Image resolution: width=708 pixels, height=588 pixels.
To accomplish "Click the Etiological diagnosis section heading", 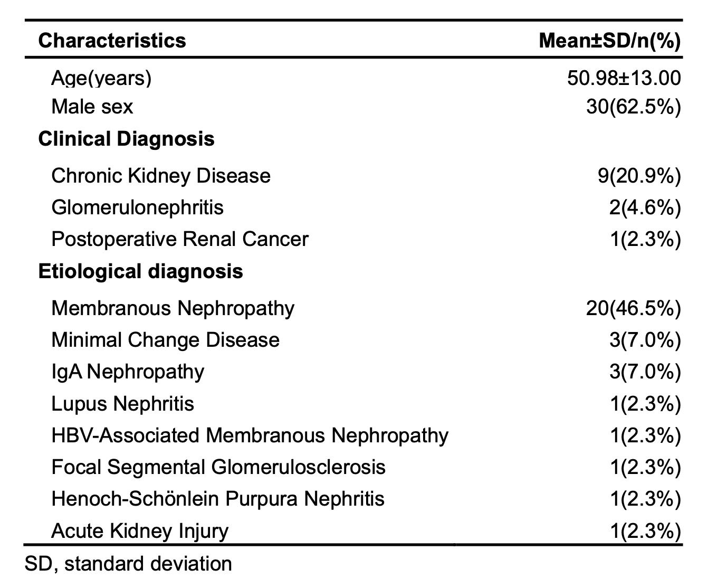I will pos(140,271).
